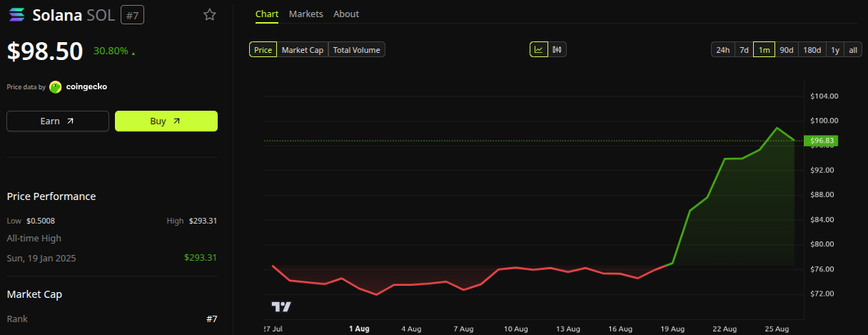Open the Chart tab
The image size is (868, 335).
tap(267, 14)
